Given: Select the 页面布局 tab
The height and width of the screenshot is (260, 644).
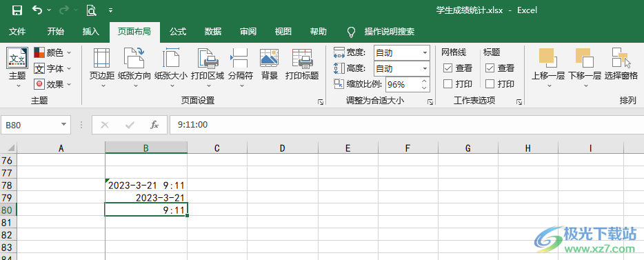Looking at the screenshot, I should 134,32.
